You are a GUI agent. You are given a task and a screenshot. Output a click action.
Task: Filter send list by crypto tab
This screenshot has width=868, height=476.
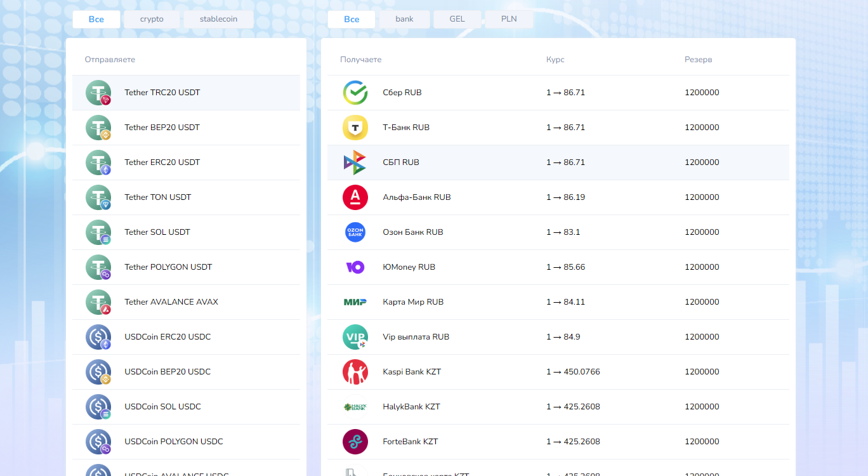(152, 19)
